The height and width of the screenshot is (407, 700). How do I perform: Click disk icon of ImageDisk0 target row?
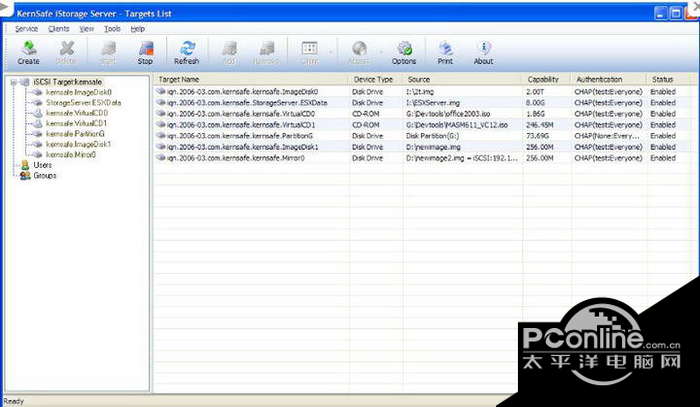click(160, 91)
